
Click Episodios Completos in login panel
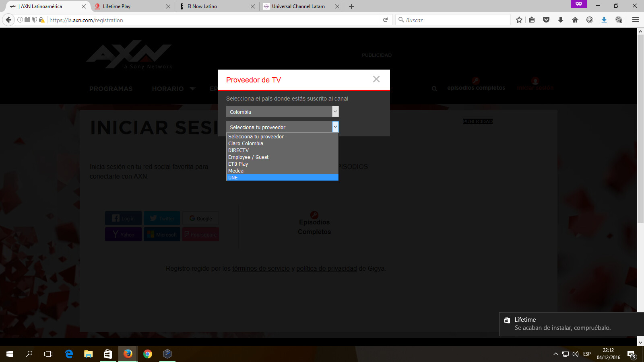point(314,224)
